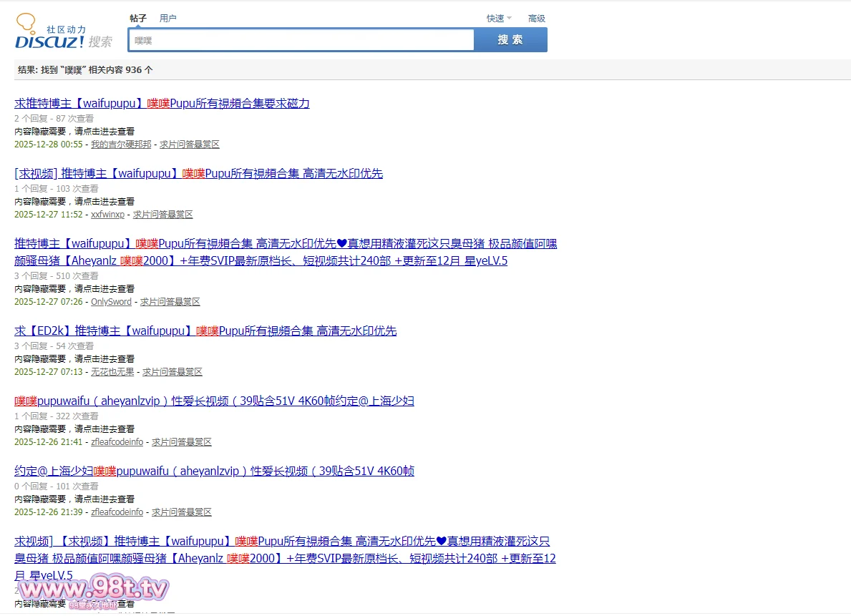Open 求片问答悬赏区 forum beside OnlySword

[170, 302]
